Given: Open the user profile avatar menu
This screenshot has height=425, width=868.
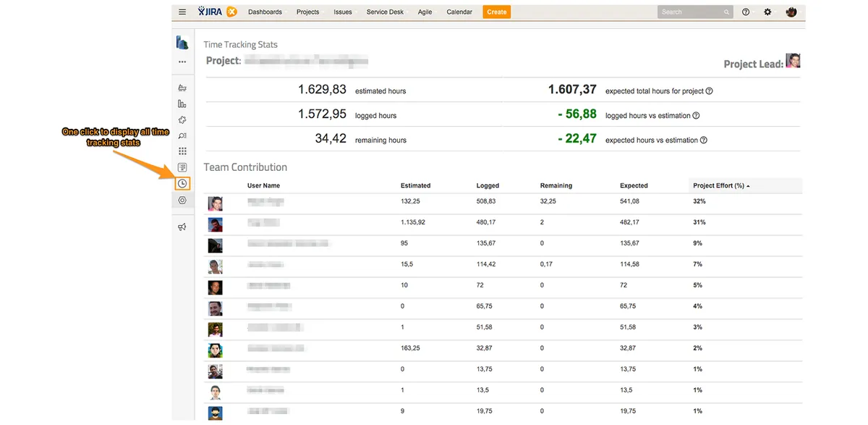Looking at the screenshot, I should (x=792, y=12).
